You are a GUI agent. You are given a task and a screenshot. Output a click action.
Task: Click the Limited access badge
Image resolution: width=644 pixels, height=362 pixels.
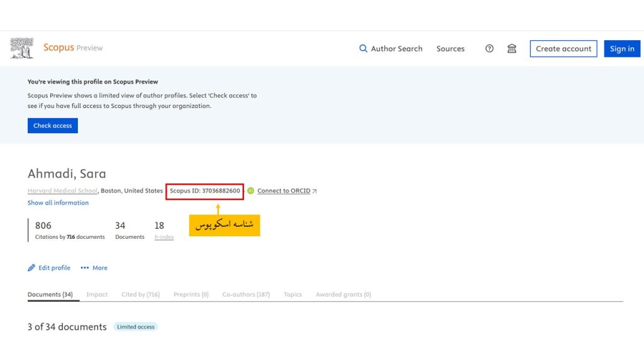[136, 327]
